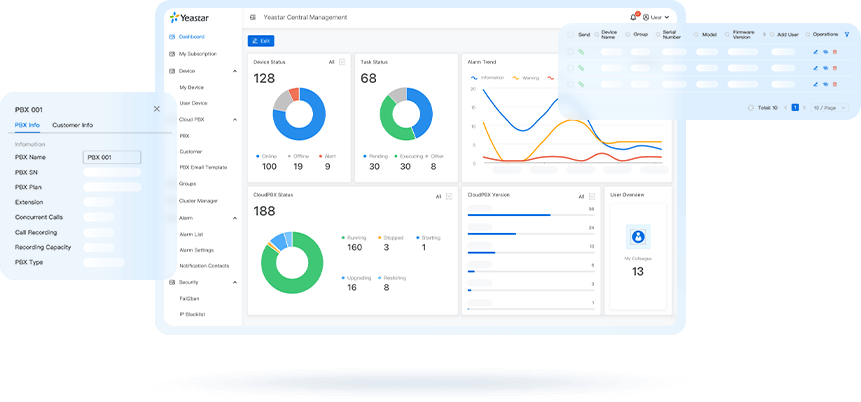Click the red trash icon in first table row
The image size is (861, 402).
point(835,52)
